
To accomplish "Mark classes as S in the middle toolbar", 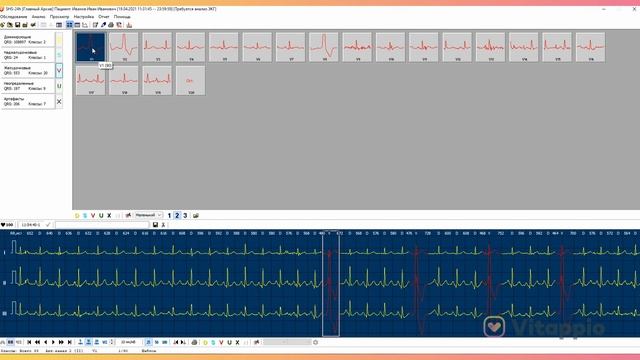I will coord(85,216).
